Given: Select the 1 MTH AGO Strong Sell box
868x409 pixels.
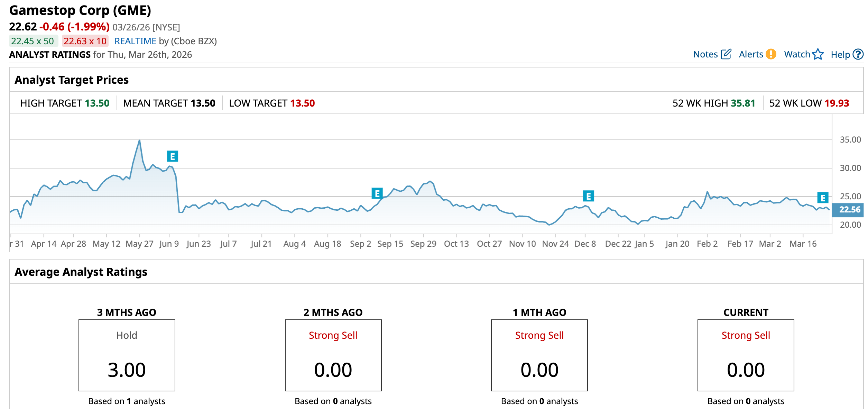Looking at the screenshot, I should pyautogui.click(x=539, y=355).
